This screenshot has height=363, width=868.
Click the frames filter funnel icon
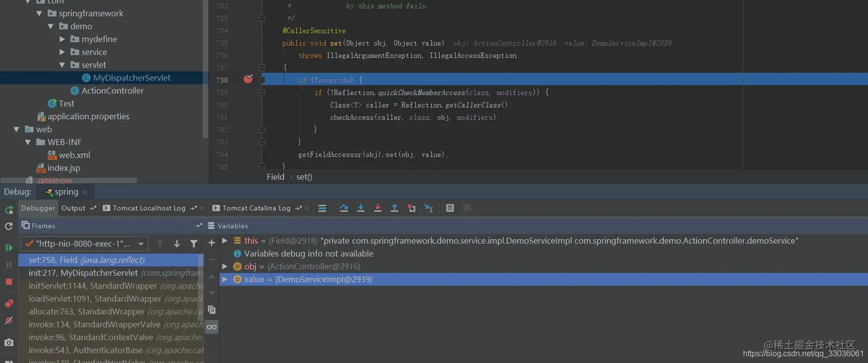coord(193,244)
